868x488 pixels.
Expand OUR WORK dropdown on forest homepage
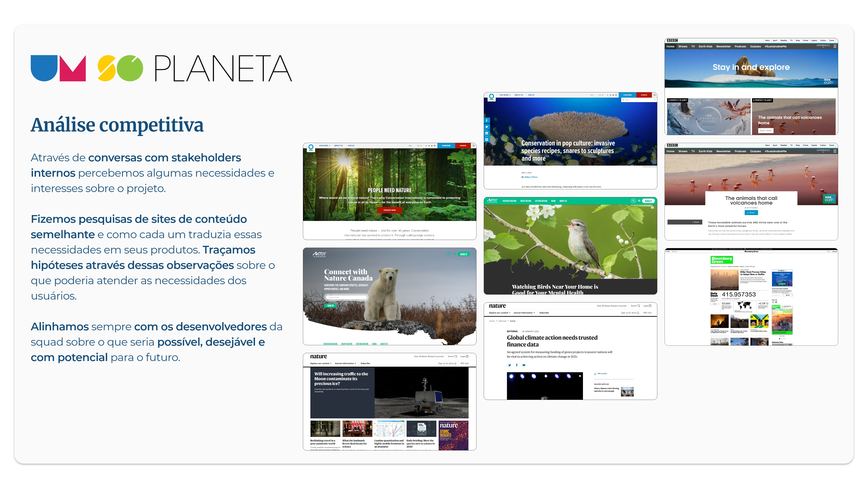325,146
